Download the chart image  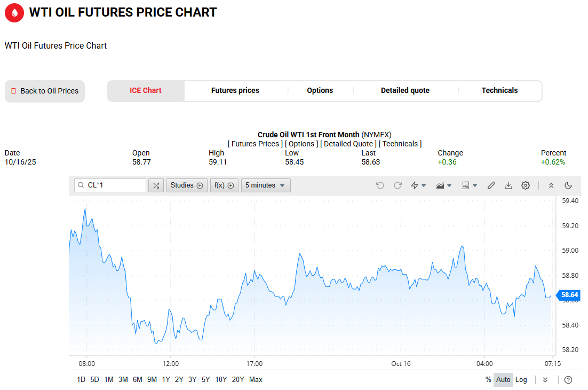click(508, 185)
